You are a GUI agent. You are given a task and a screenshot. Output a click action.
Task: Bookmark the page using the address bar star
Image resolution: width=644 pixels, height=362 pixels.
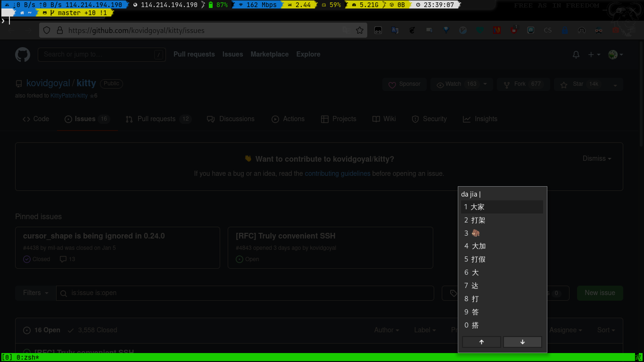(359, 30)
